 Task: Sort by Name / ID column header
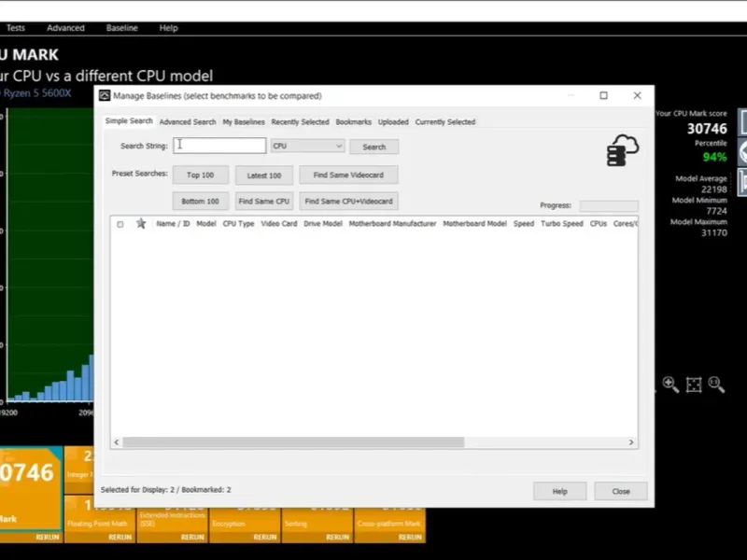point(173,223)
